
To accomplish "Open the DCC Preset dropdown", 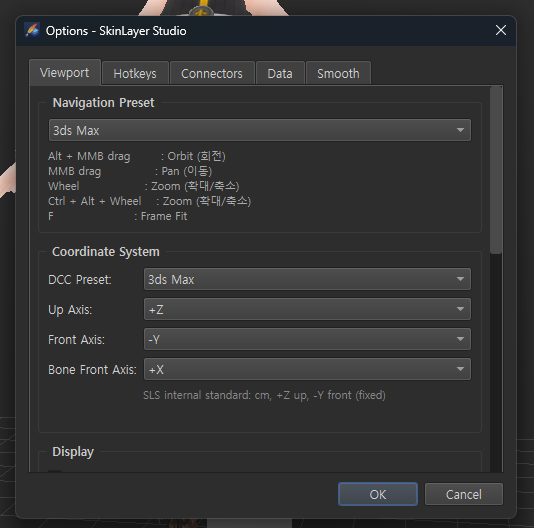I will [x=307, y=279].
